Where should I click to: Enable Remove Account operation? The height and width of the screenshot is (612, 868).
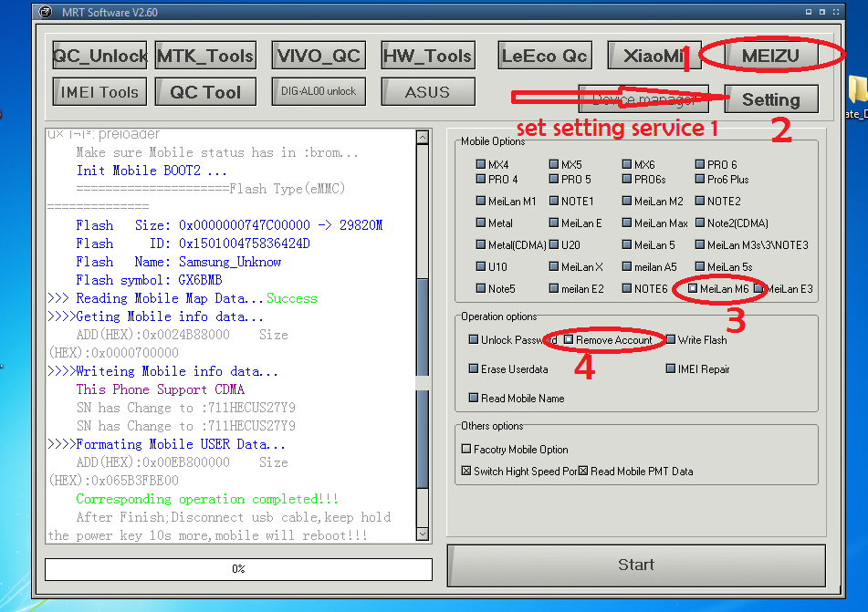[569, 339]
